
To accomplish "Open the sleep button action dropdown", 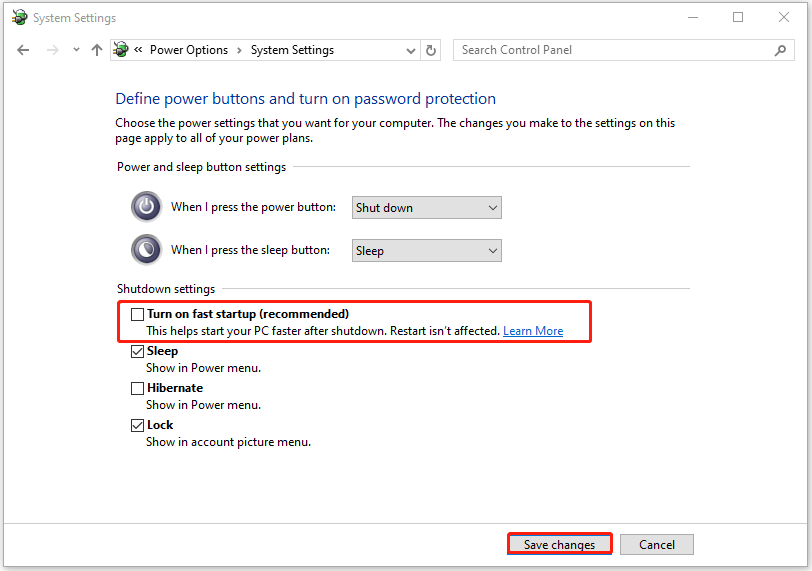I will tap(427, 250).
